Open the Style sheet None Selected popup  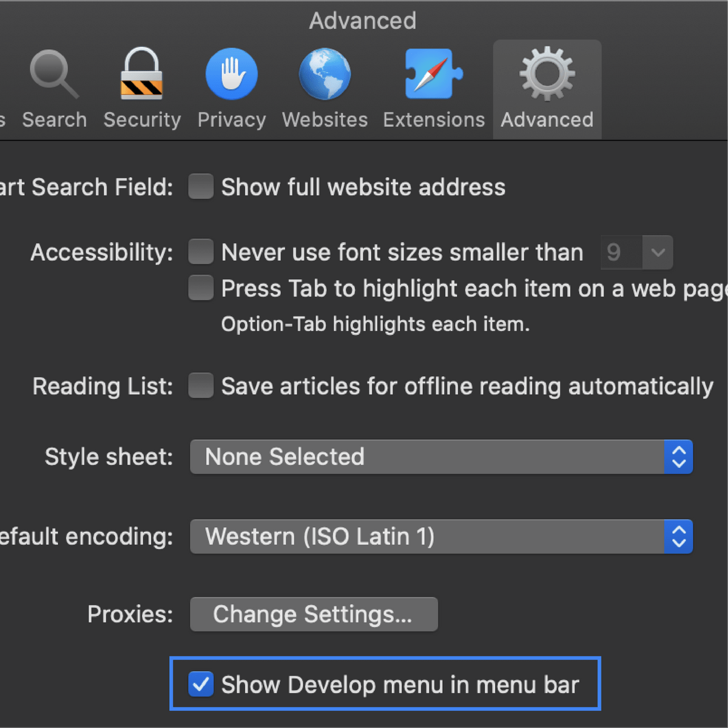[441, 457]
